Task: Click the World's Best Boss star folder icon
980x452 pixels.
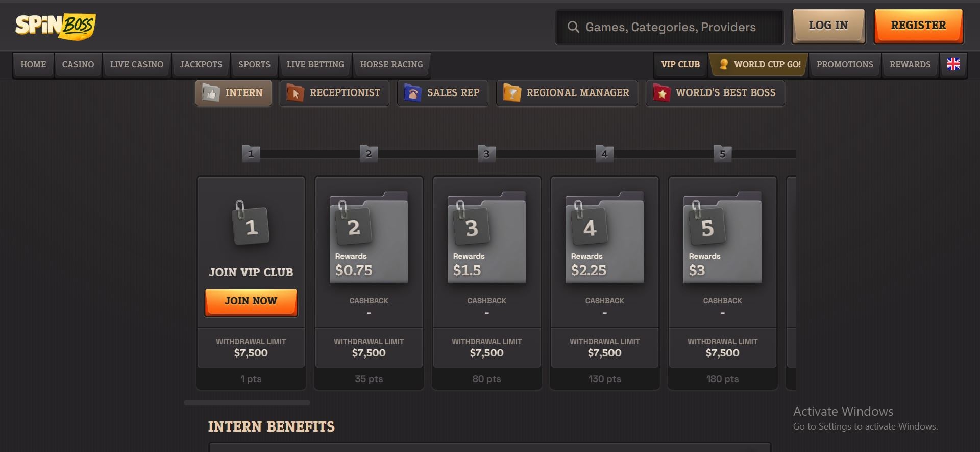Action: (661, 92)
